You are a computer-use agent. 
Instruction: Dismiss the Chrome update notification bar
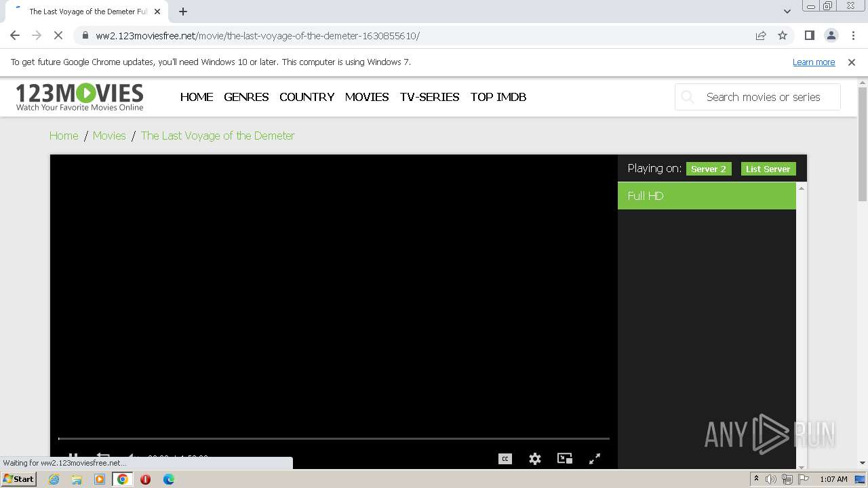click(852, 62)
